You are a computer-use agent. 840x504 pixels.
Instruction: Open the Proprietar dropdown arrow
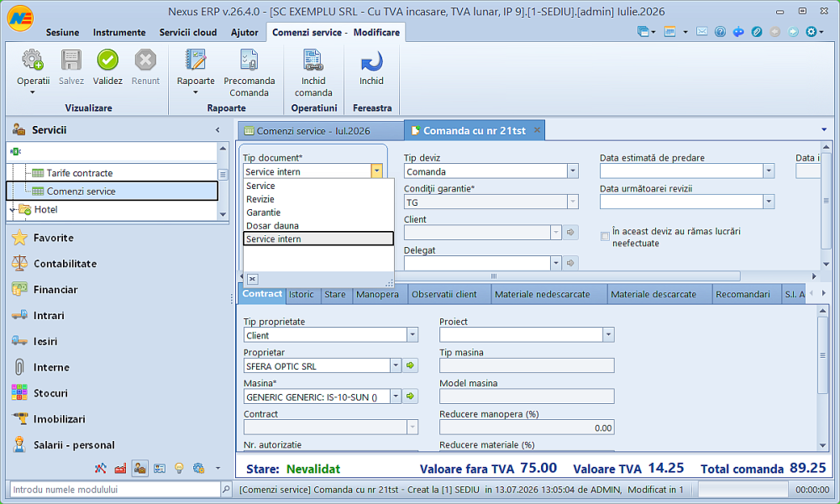click(x=396, y=365)
